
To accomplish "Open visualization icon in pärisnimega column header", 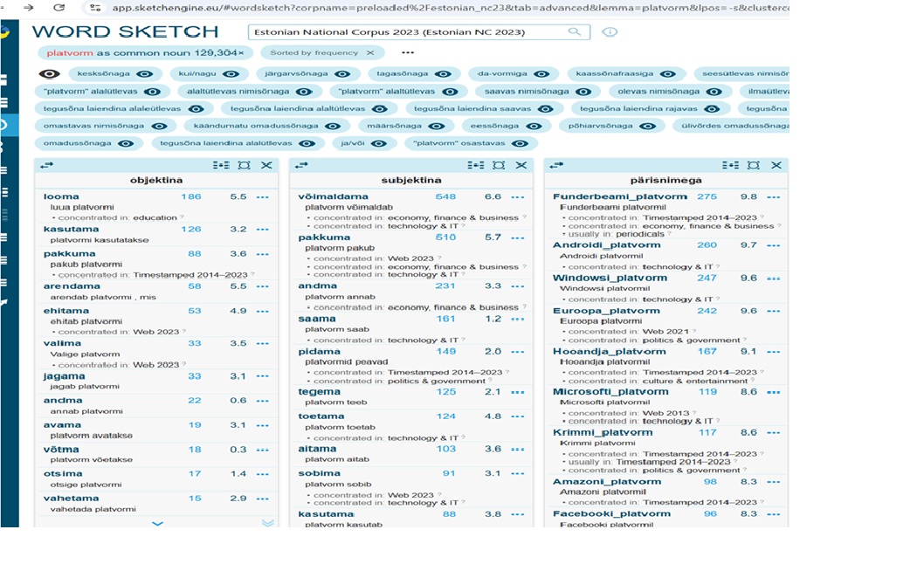I will (753, 165).
